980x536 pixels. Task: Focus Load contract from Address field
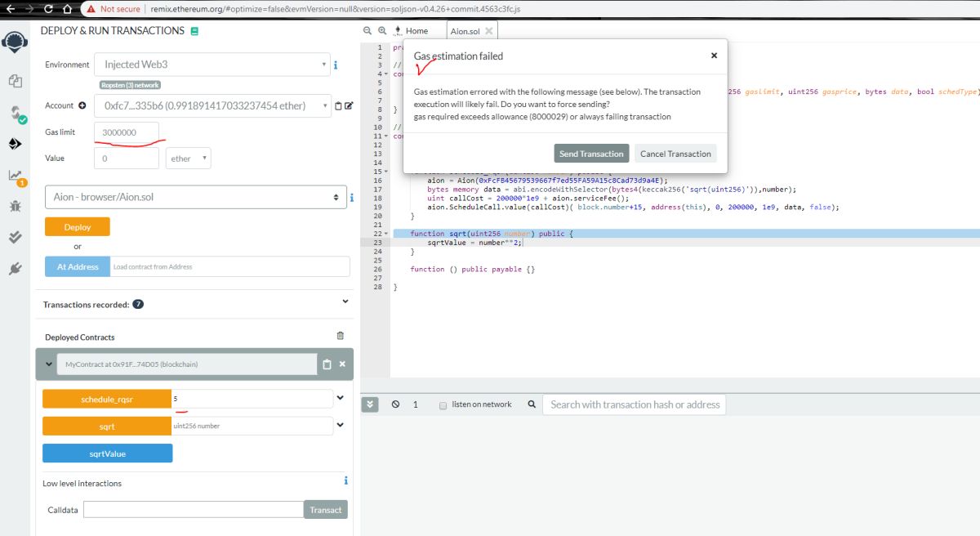point(229,266)
